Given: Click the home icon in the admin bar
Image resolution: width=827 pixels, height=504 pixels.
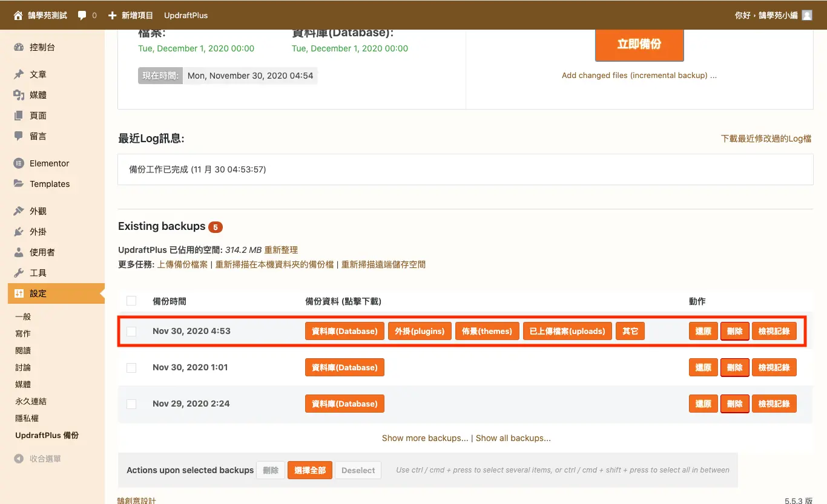Looking at the screenshot, I should coord(18,15).
